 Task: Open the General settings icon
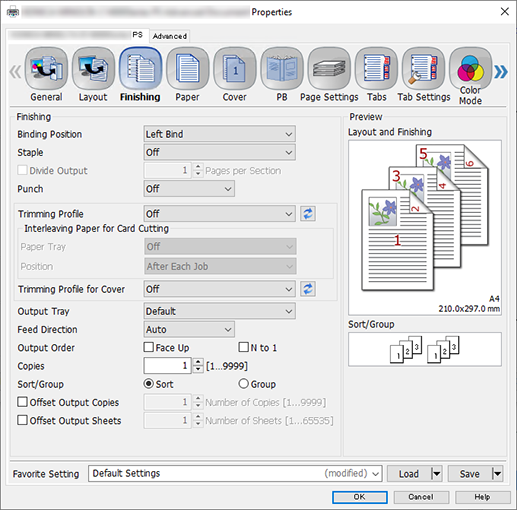(x=46, y=68)
